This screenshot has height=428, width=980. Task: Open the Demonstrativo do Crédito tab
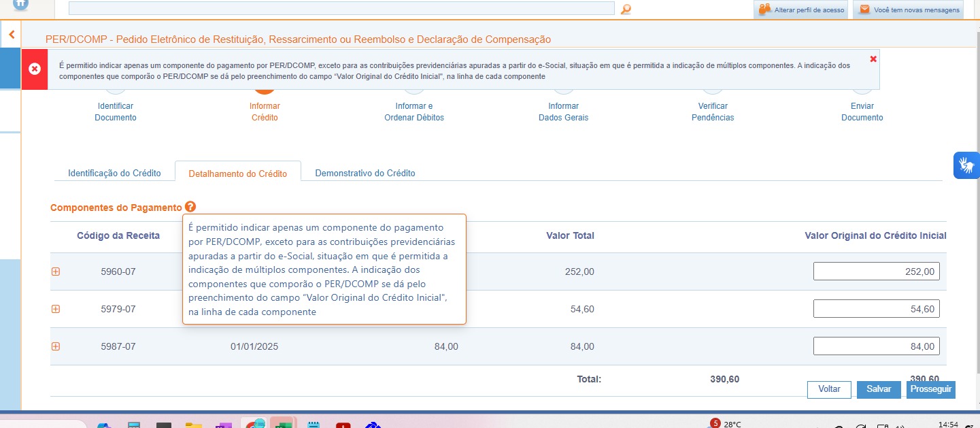coord(365,173)
